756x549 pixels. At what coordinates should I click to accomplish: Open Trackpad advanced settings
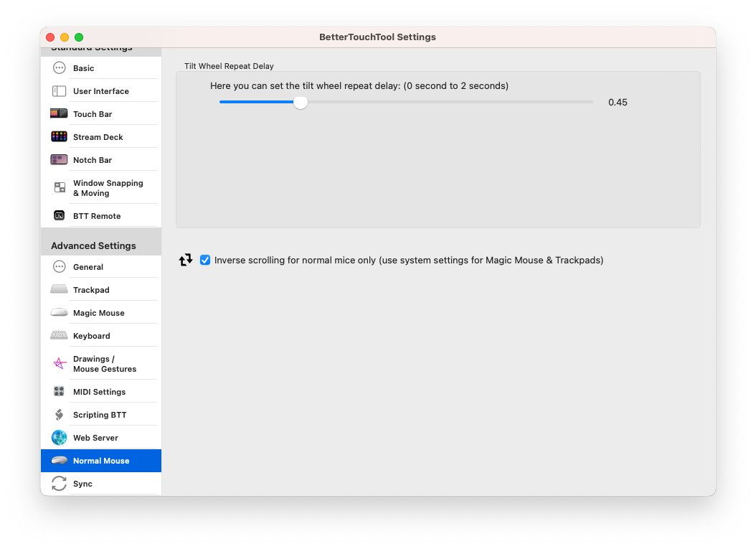tap(101, 289)
